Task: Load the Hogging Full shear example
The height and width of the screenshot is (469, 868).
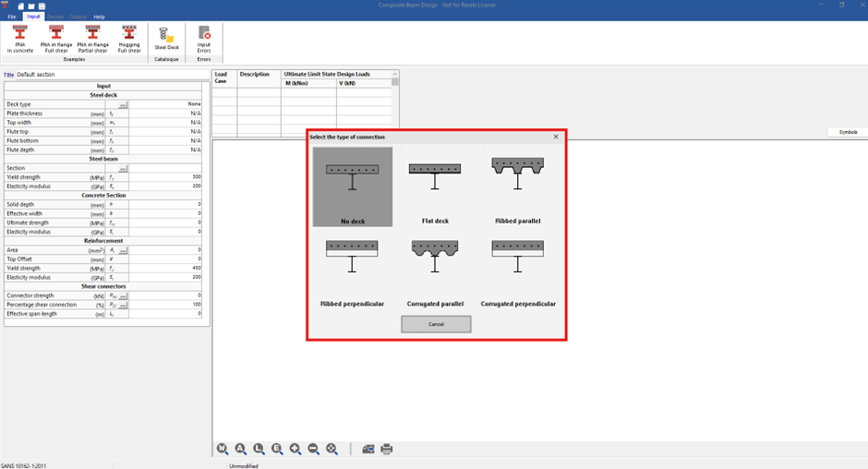Action: [129, 39]
